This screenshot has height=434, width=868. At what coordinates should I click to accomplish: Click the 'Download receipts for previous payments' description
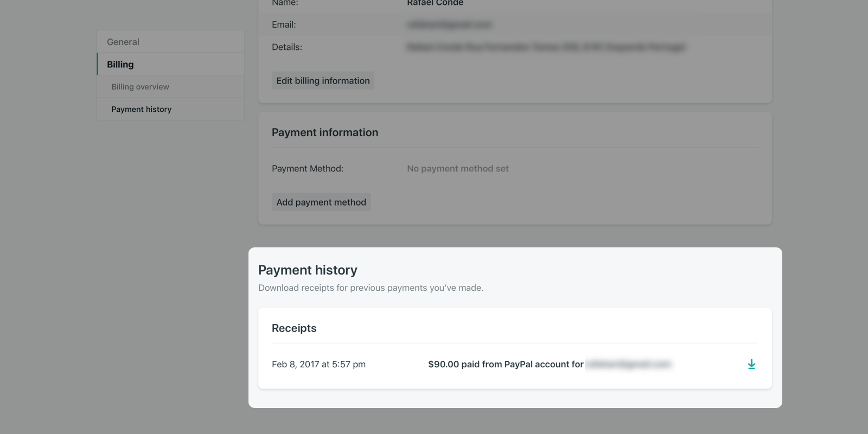(x=371, y=288)
